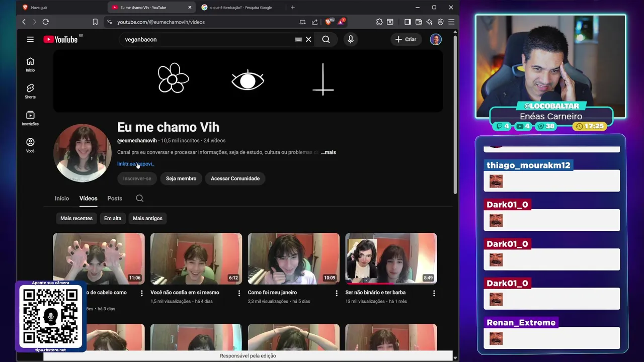The width and height of the screenshot is (644, 362).
Task: Open video title Você não confia em si mesmo
Action: [185, 293]
